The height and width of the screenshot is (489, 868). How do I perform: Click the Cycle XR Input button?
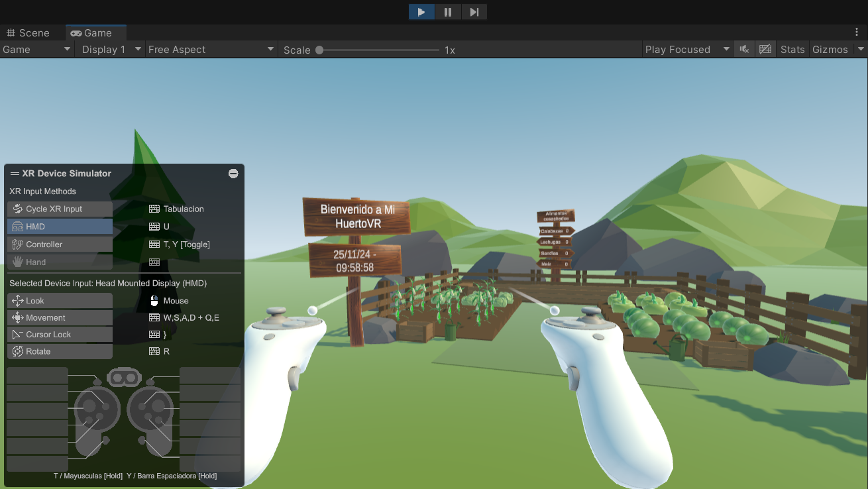click(x=60, y=209)
